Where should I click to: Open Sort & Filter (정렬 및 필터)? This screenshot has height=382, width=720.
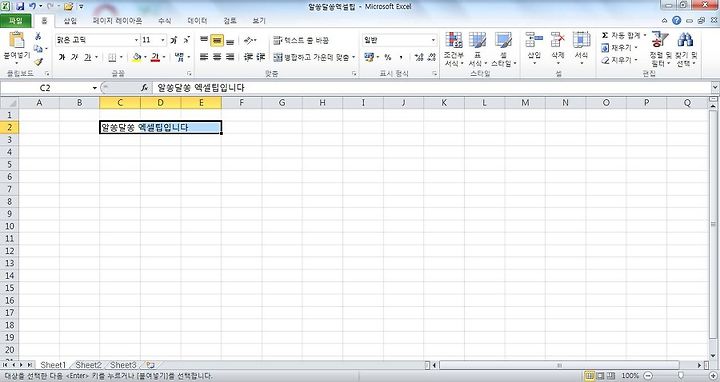coord(660,49)
